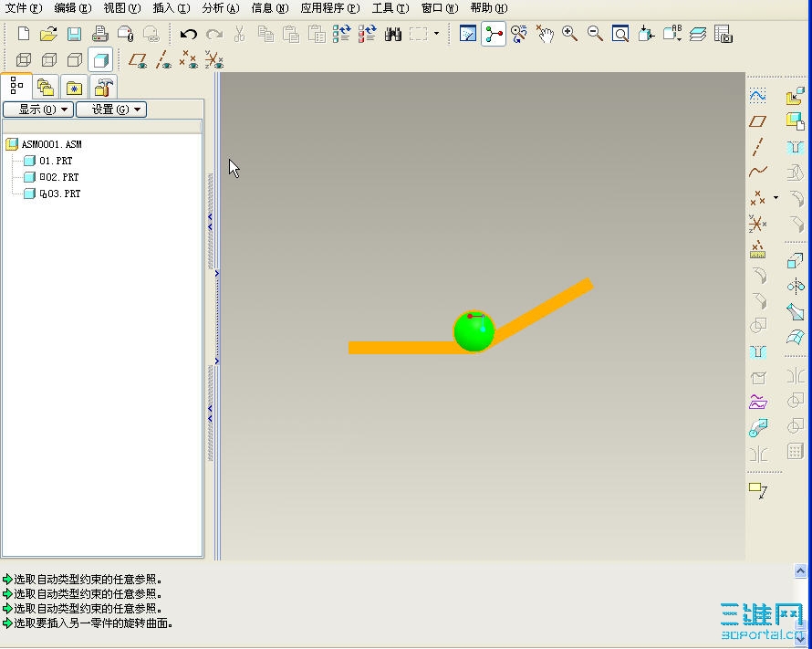This screenshot has height=649, width=812.
Task: Select the Repaint screen icon
Action: [468, 34]
